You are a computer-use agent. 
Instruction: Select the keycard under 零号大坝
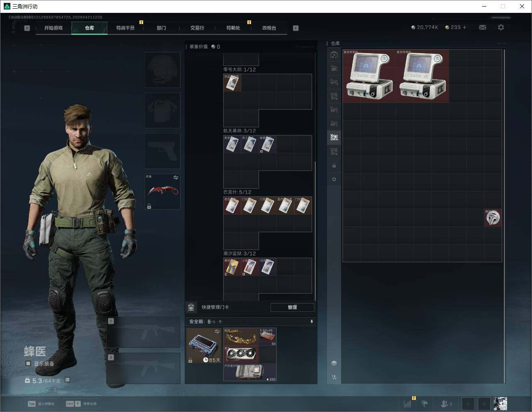pyautogui.click(x=232, y=83)
